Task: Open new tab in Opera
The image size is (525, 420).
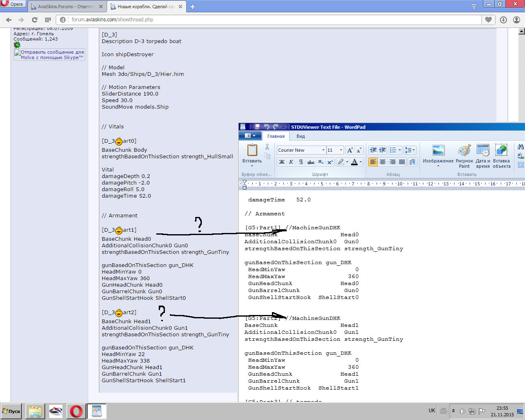Action: [192, 7]
